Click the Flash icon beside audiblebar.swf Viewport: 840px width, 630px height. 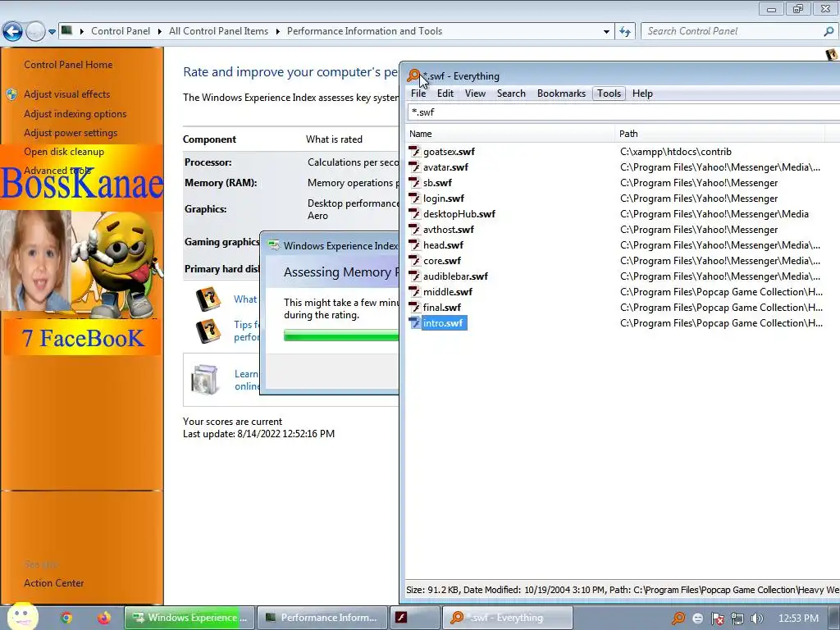click(x=414, y=276)
